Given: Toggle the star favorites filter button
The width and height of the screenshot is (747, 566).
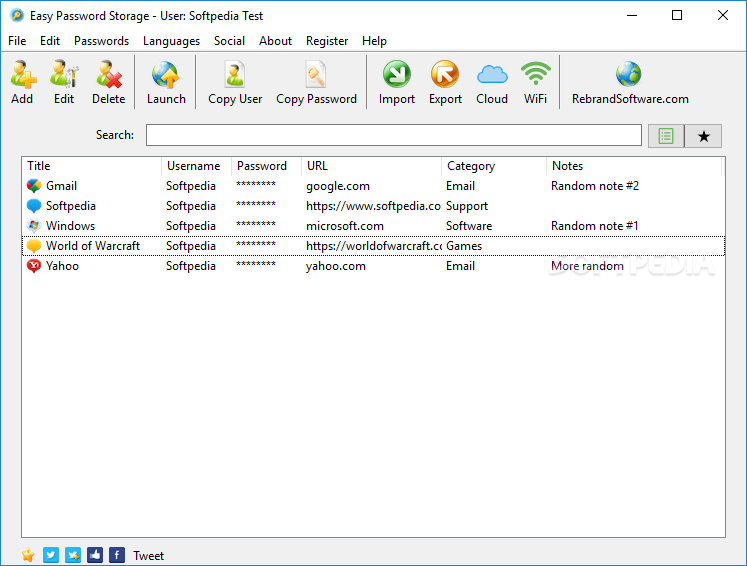Looking at the screenshot, I should point(703,136).
